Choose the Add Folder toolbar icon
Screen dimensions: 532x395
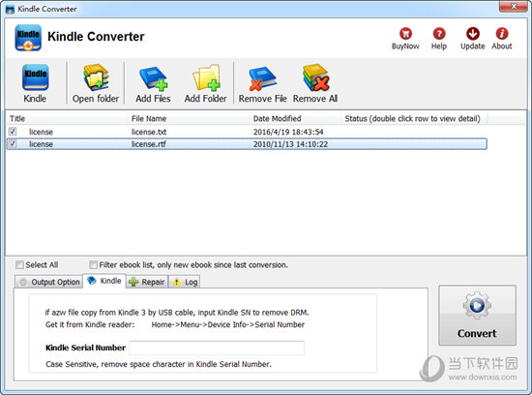pyautogui.click(x=206, y=83)
